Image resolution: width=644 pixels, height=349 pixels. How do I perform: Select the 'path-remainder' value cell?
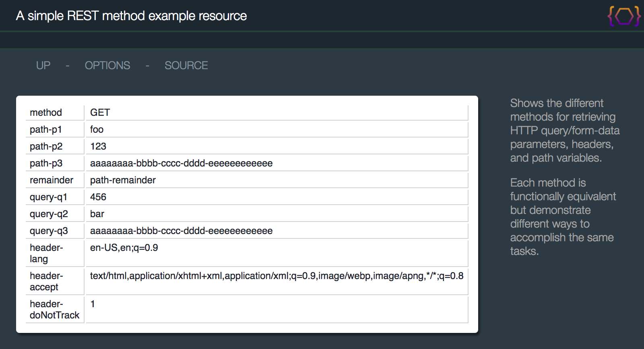pyautogui.click(x=277, y=180)
